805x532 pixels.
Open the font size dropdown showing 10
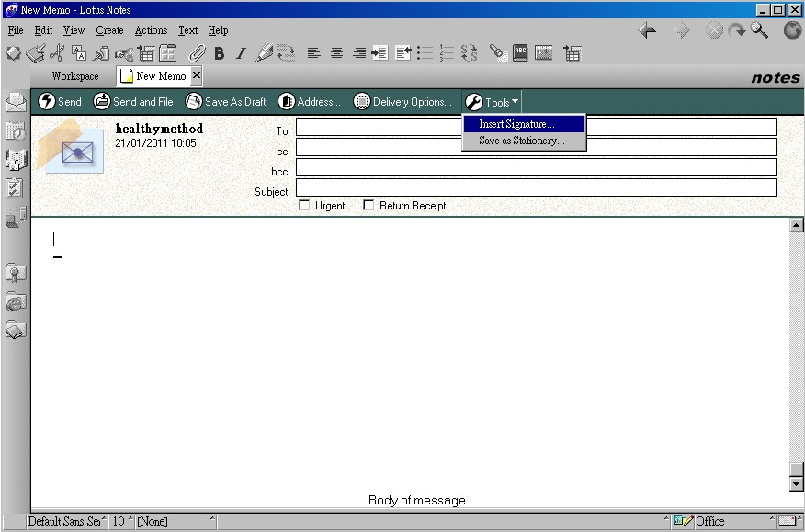point(118,521)
